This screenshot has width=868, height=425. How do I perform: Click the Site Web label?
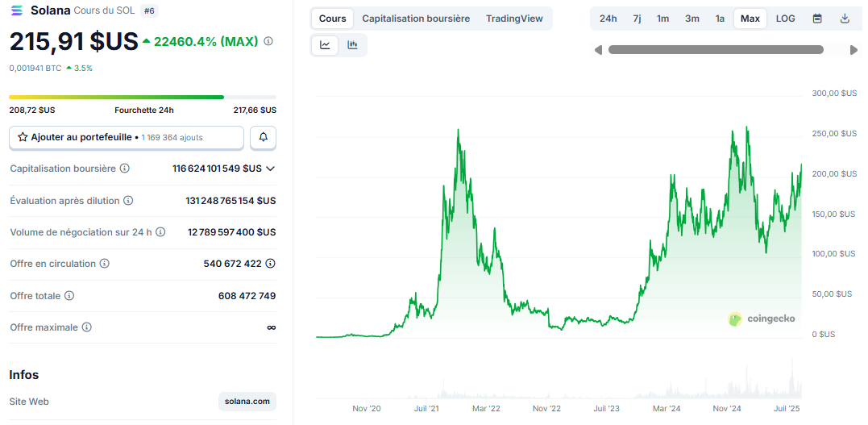click(29, 401)
